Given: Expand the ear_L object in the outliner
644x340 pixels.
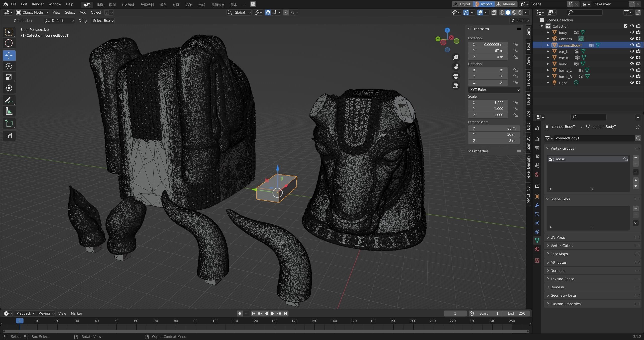Looking at the screenshot, I should [548, 51].
